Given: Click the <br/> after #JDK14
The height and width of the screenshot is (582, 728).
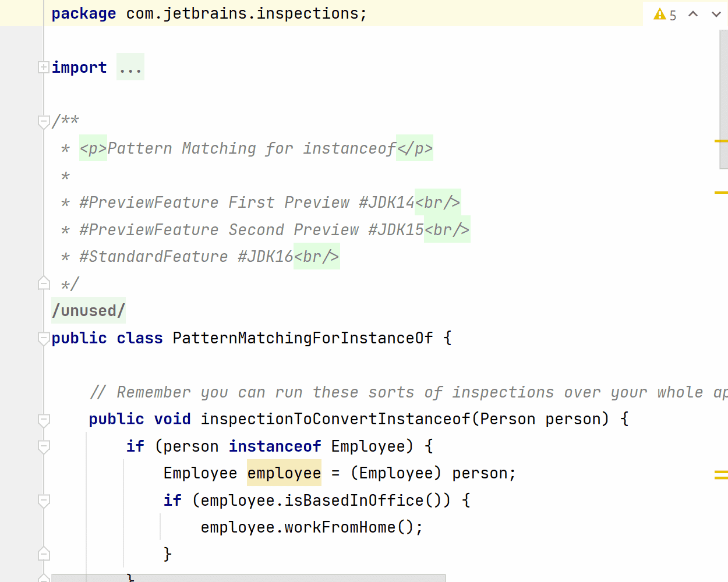Looking at the screenshot, I should pyautogui.click(x=438, y=203).
